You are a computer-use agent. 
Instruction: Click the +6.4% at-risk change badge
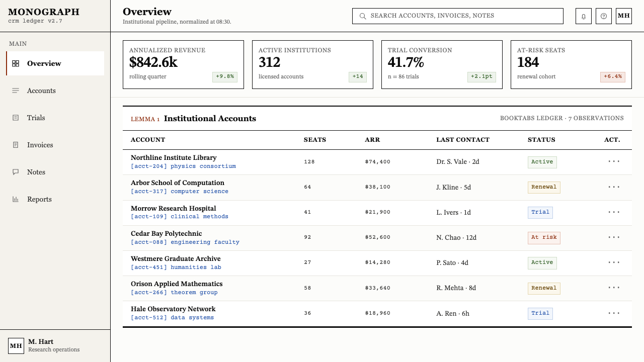pyautogui.click(x=613, y=77)
